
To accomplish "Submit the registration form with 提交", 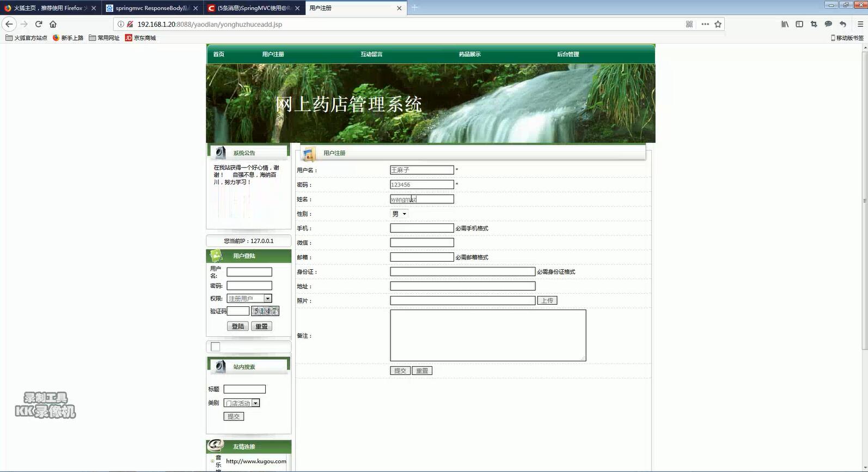I will pos(400,371).
